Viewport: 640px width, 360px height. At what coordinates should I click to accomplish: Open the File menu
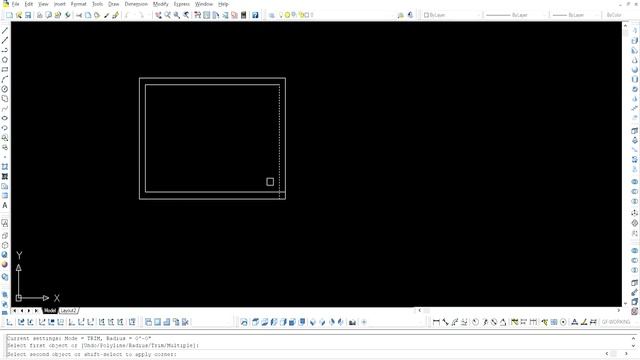pyautogui.click(x=16, y=4)
